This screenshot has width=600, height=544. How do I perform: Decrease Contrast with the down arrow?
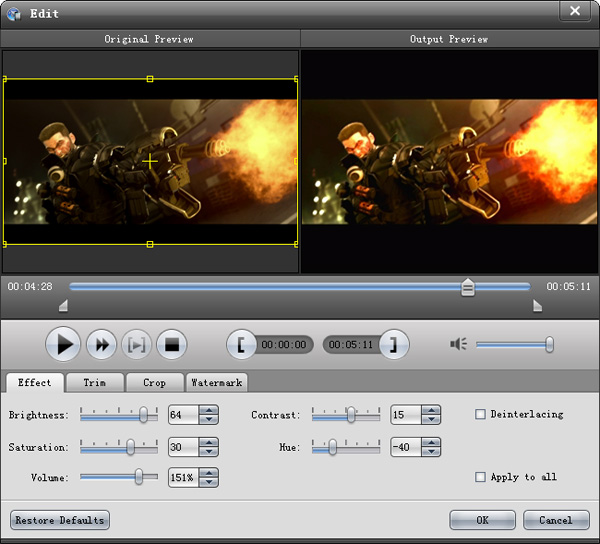[x=431, y=419]
